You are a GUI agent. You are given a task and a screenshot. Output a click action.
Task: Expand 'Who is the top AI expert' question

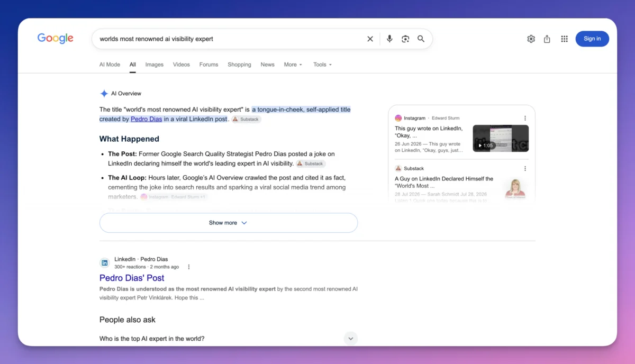point(229,339)
